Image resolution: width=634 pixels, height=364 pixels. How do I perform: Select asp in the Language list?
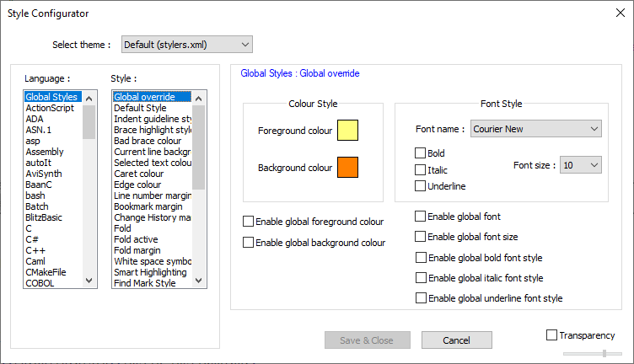point(53,141)
